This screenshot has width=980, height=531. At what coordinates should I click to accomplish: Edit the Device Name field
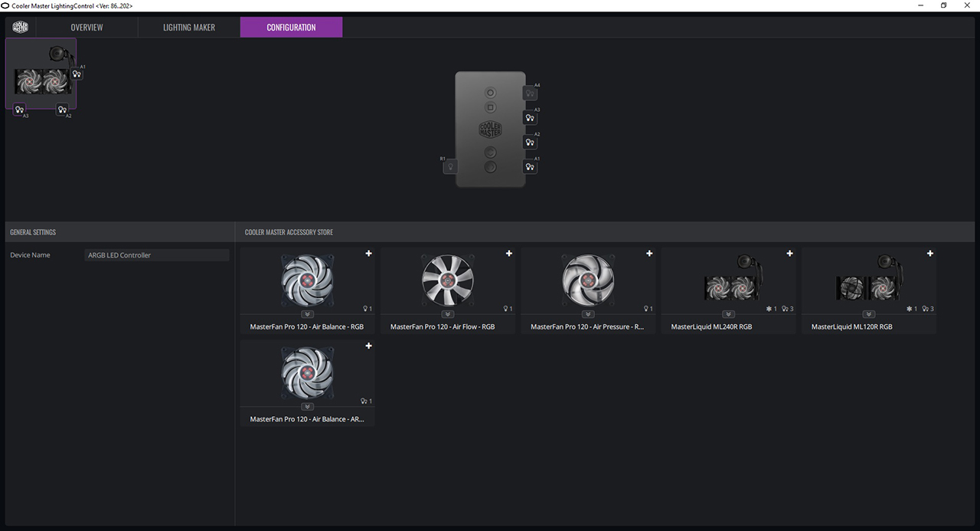[x=157, y=255]
